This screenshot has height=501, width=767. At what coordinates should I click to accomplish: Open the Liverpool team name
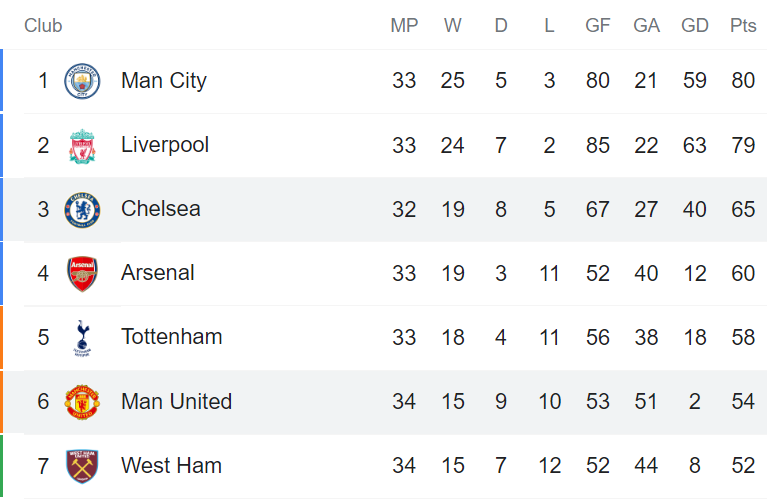click(x=165, y=145)
